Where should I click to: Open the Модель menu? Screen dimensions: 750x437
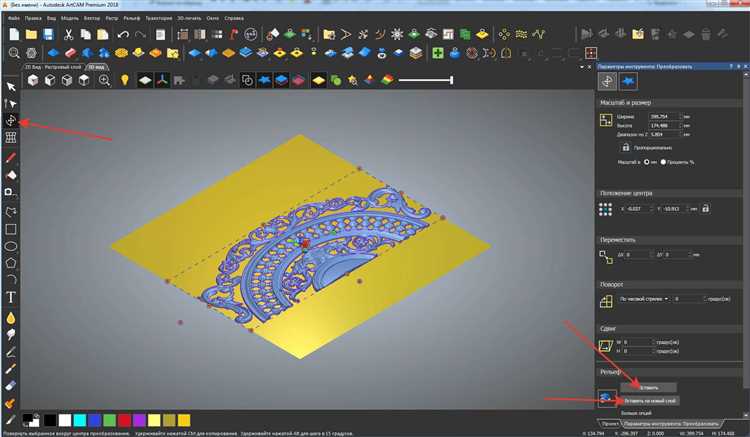click(70, 18)
